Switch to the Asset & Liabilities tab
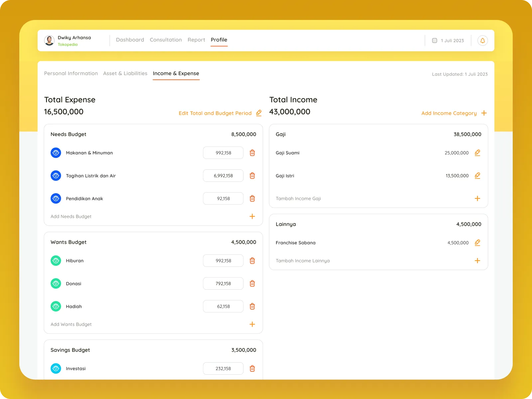532x399 pixels. 125,73
